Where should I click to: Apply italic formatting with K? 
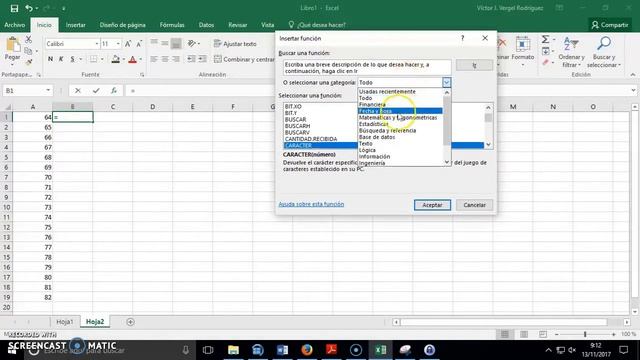(x=61, y=59)
